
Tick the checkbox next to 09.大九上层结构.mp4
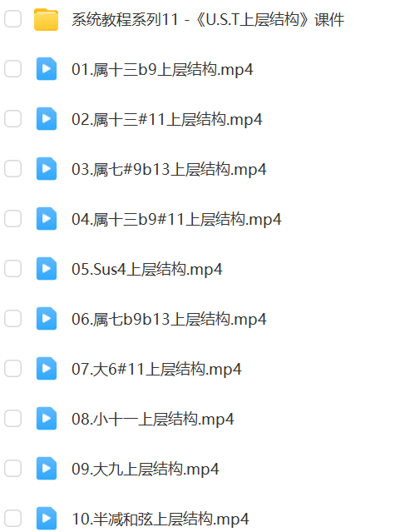[x=12, y=468]
